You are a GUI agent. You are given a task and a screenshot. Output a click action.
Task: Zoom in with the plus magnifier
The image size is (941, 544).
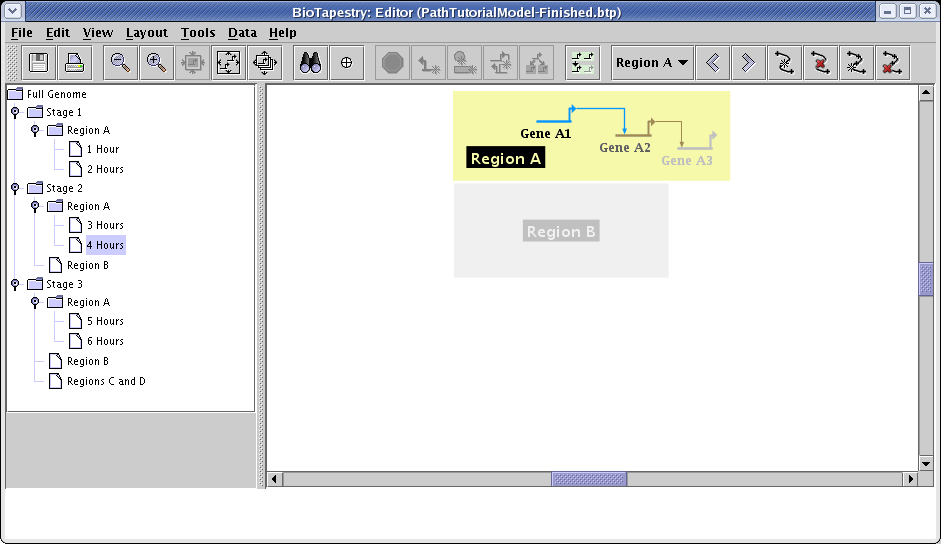coord(156,63)
